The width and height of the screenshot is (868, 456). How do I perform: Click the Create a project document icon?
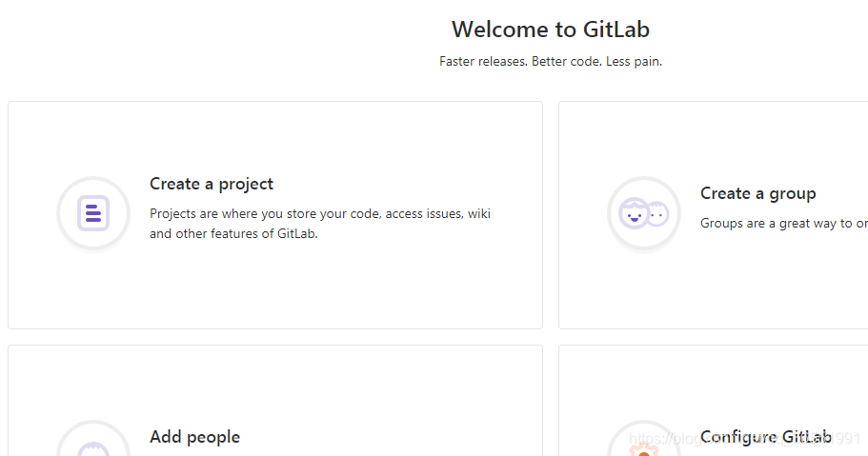(x=93, y=213)
